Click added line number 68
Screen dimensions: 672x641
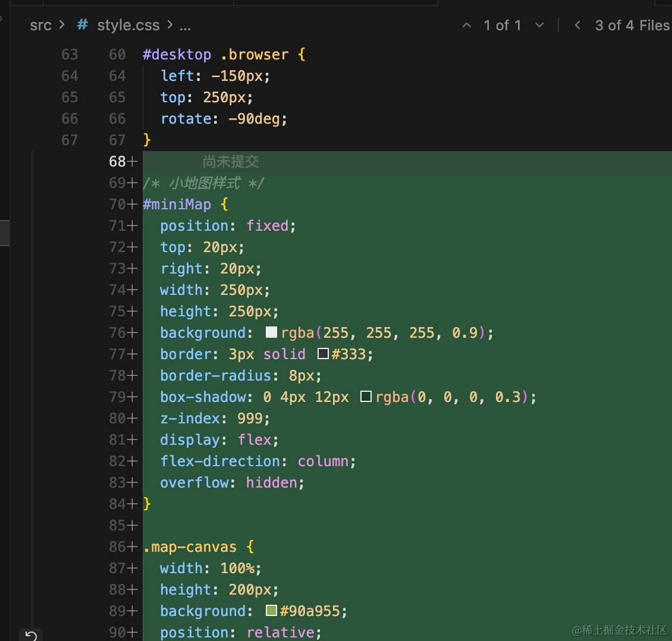[117, 162]
